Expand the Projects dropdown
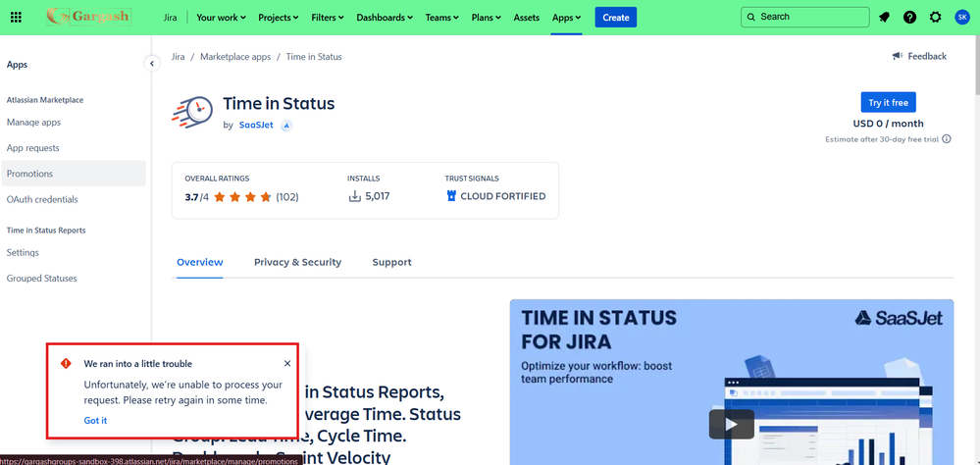This screenshot has width=980, height=465. click(279, 18)
